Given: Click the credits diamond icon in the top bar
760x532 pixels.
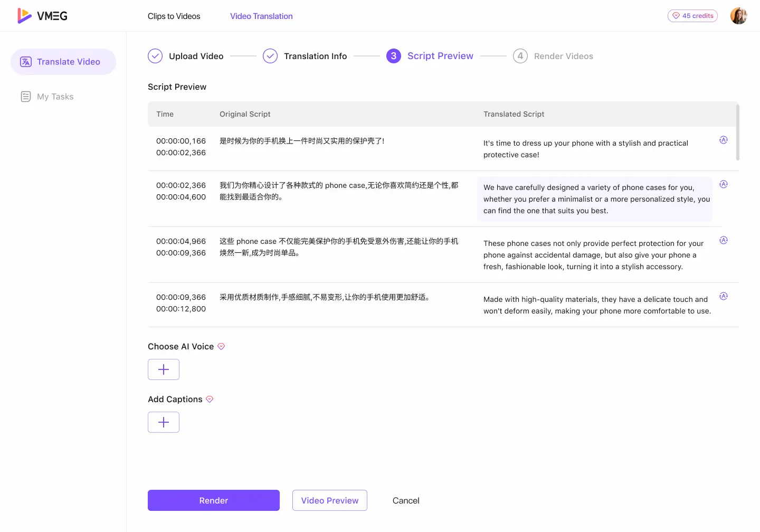Looking at the screenshot, I should [676, 15].
